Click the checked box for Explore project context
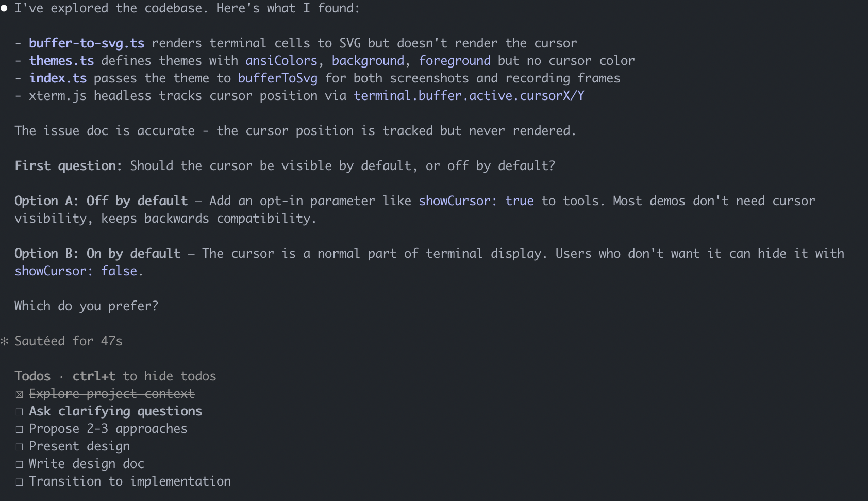868x501 pixels. click(19, 394)
